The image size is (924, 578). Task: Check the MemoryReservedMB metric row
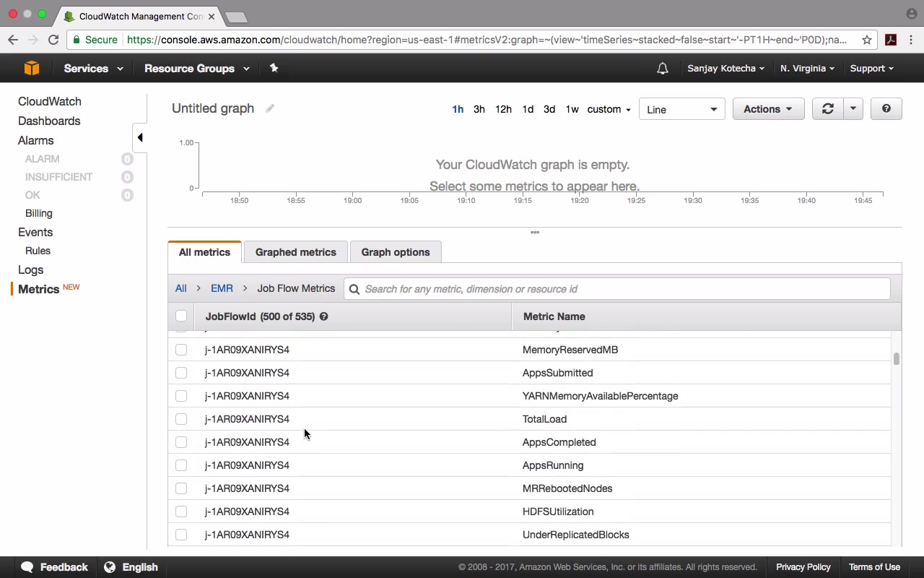181,350
